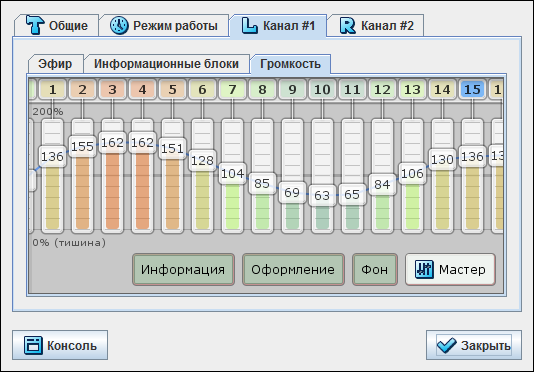The width and height of the screenshot is (534, 372).
Task: Click the L icon on Канал #1 tab
Action: pyautogui.click(x=250, y=26)
